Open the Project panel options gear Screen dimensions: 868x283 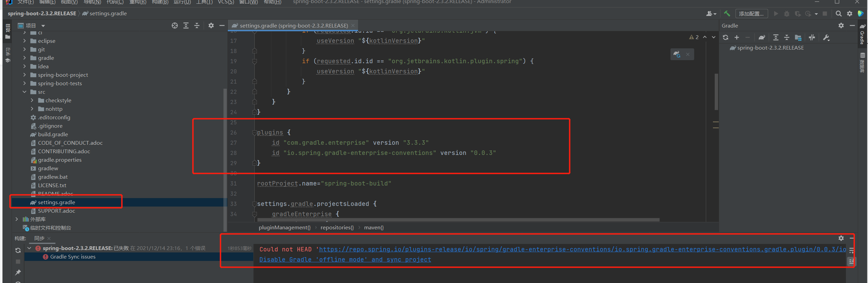coord(211,25)
